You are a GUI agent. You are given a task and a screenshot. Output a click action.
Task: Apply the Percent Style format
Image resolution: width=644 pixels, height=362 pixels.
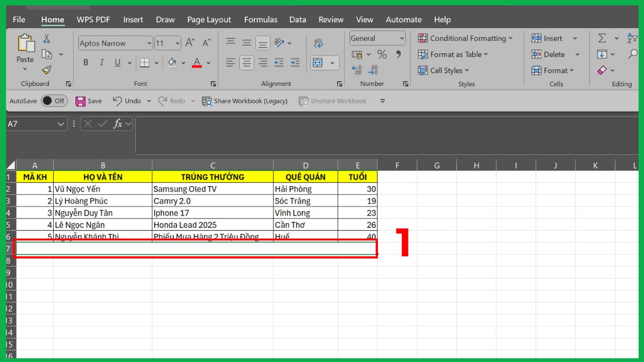point(382,54)
